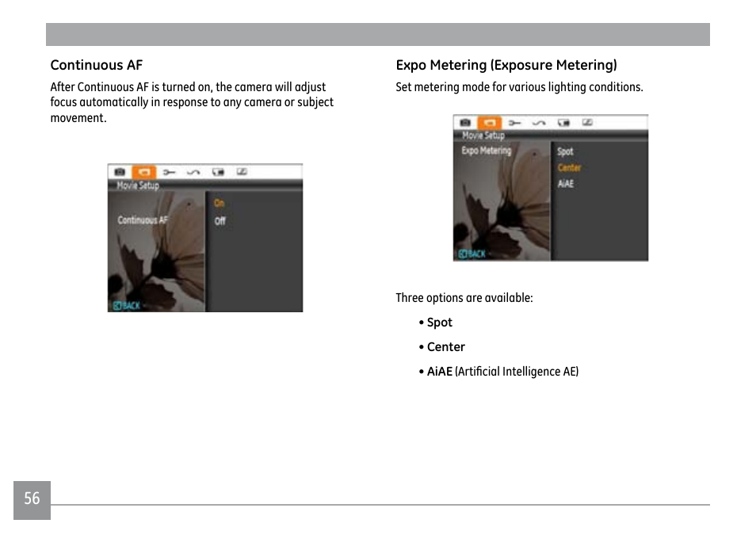This screenshot has width=756, height=550.
Task: Click the last menu icon in the Continuous AF screen
Action: pyautogui.click(x=242, y=172)
